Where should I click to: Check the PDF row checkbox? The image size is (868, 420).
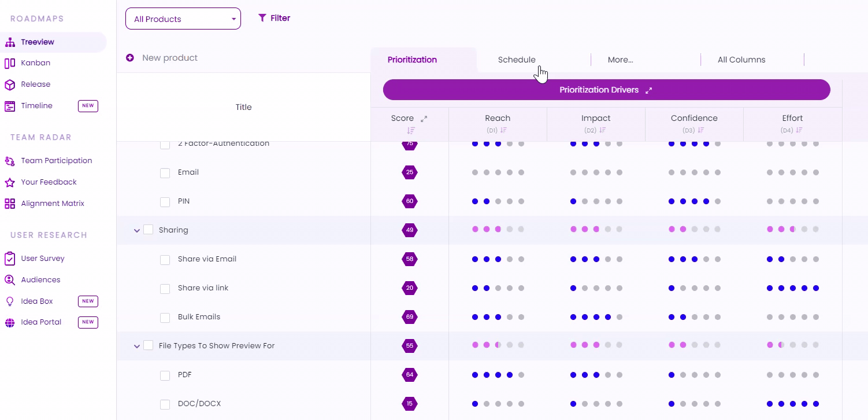point(165,375)
